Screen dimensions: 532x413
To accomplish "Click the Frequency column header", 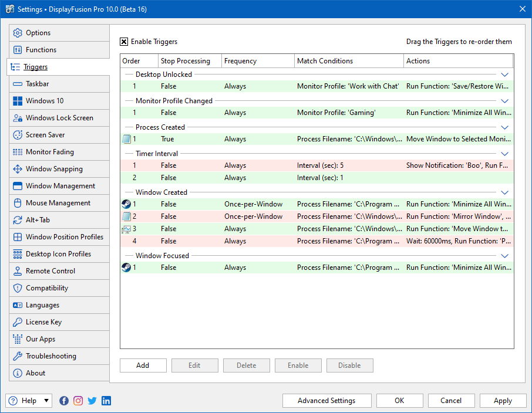I will tap(258, 61).
